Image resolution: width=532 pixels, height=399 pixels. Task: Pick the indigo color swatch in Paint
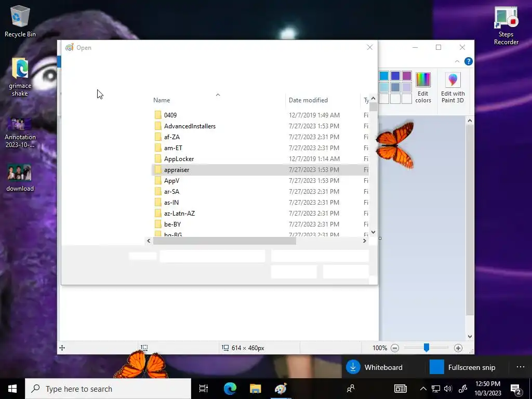[395, 76]
